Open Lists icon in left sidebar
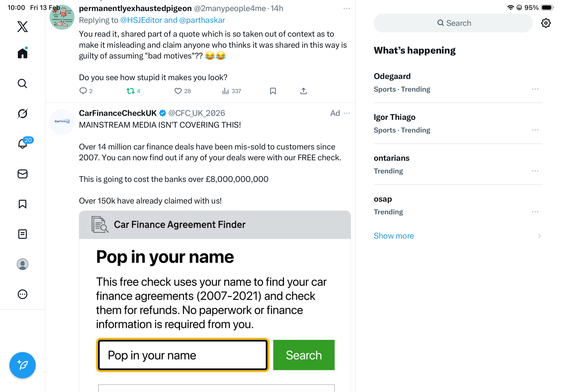561x392 pixels. pyautogui.click(x=23, y=234)
